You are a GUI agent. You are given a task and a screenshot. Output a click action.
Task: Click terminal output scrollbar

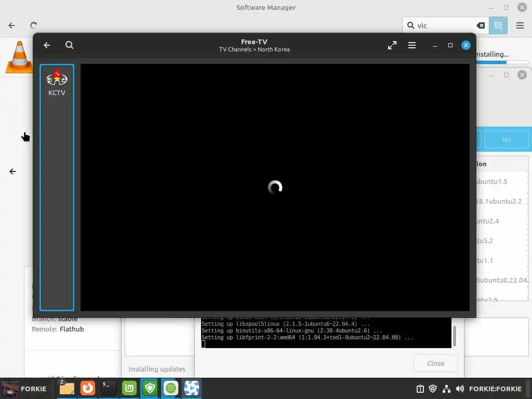[x=454, y=336]
